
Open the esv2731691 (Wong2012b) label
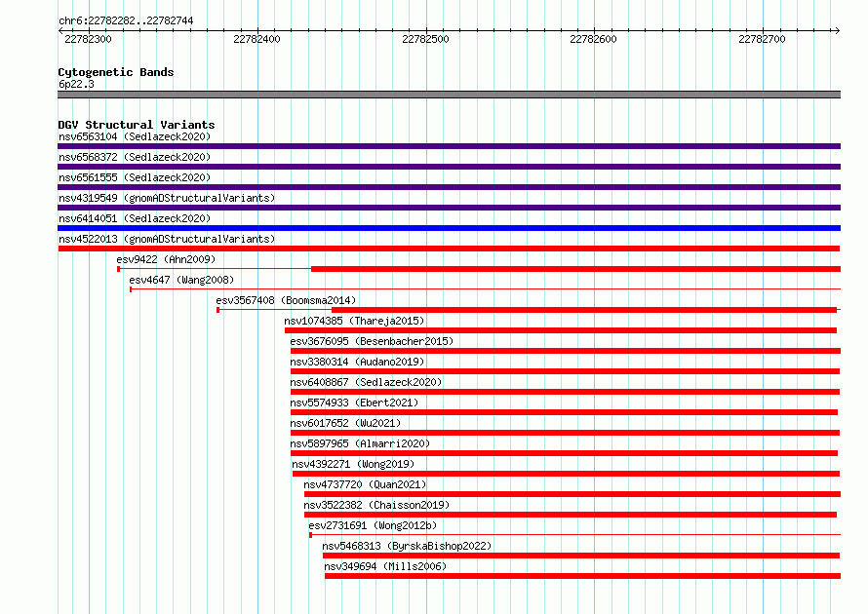[373, 525]
